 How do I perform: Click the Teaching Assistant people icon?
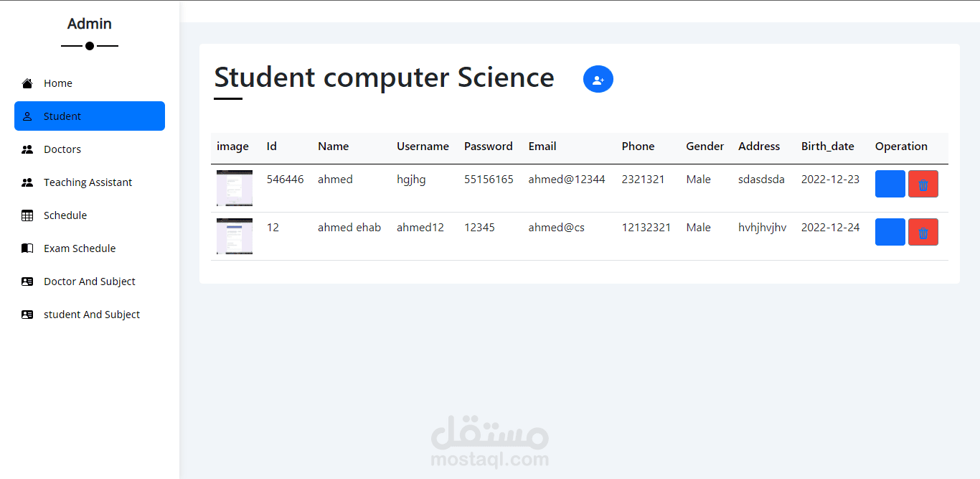point(27,182)
